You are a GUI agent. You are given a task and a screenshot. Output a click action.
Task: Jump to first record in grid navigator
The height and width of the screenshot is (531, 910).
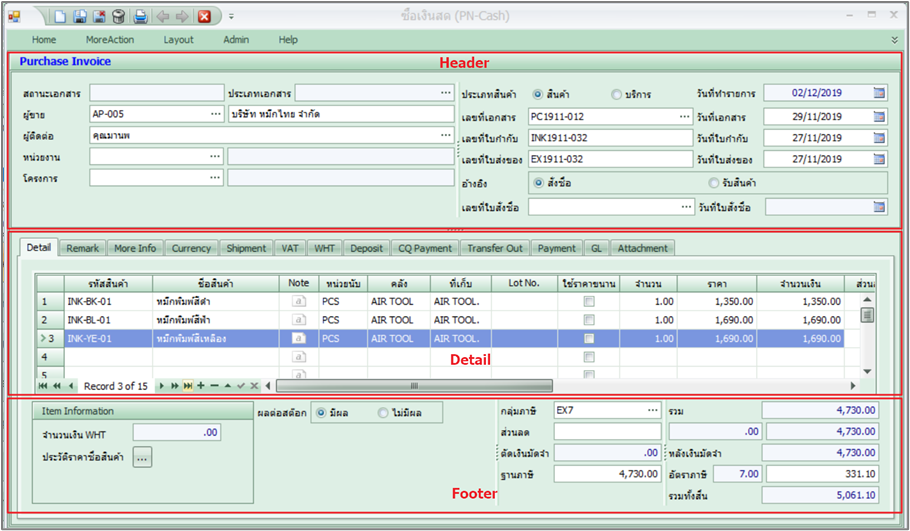(43, 385)
